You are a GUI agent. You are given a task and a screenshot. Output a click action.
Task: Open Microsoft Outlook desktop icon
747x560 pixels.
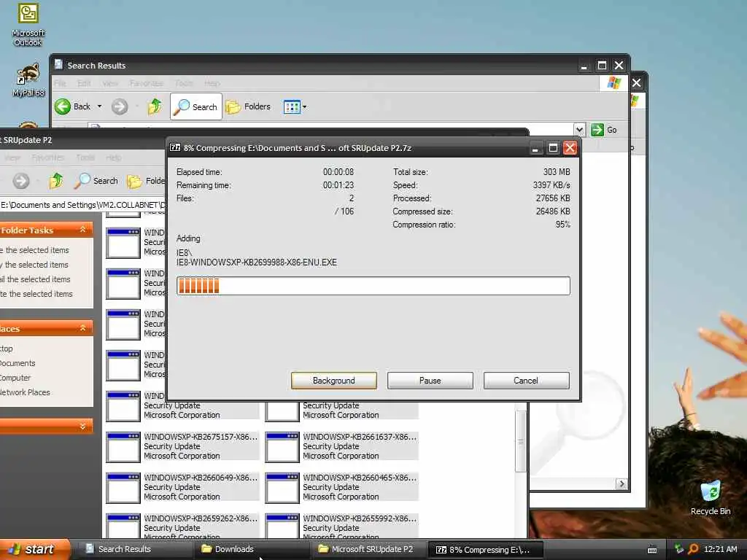[x=28, y=24]
